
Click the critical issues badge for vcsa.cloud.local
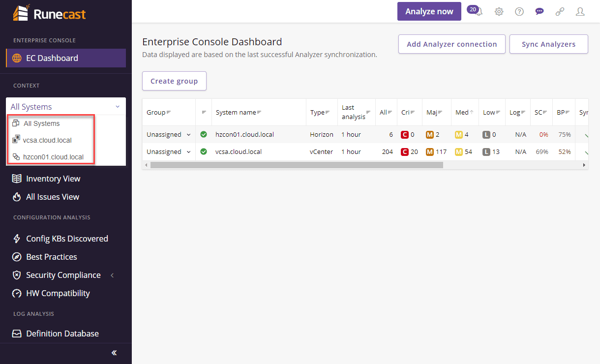click(x=405, y=152)
